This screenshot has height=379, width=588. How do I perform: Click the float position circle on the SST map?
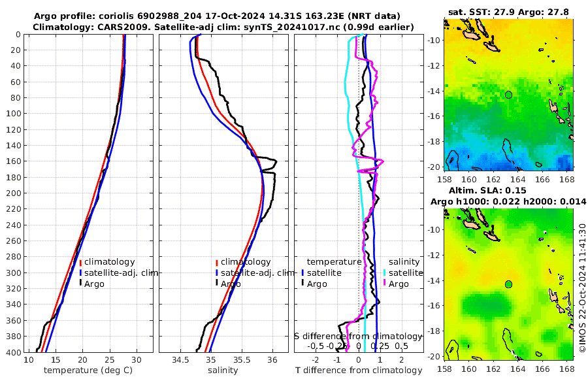click(x=508, y=95)
